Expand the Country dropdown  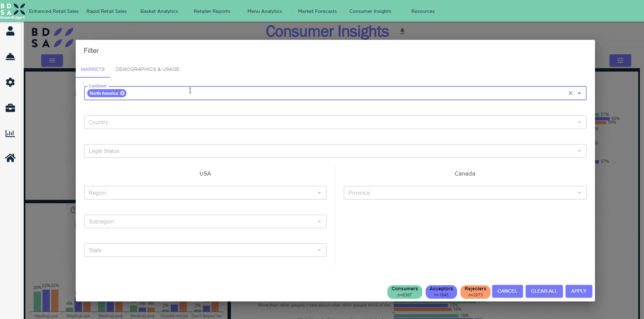[335, 122]
